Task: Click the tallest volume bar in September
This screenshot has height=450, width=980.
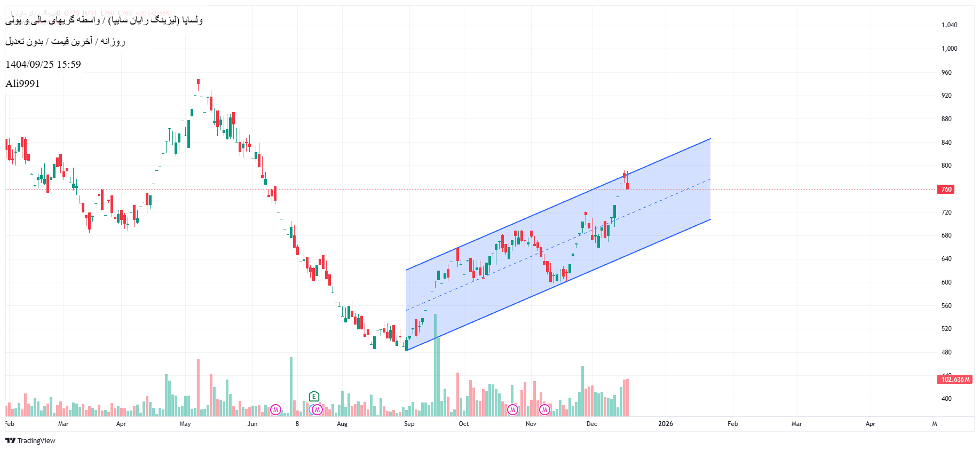Action: point(436,368)
